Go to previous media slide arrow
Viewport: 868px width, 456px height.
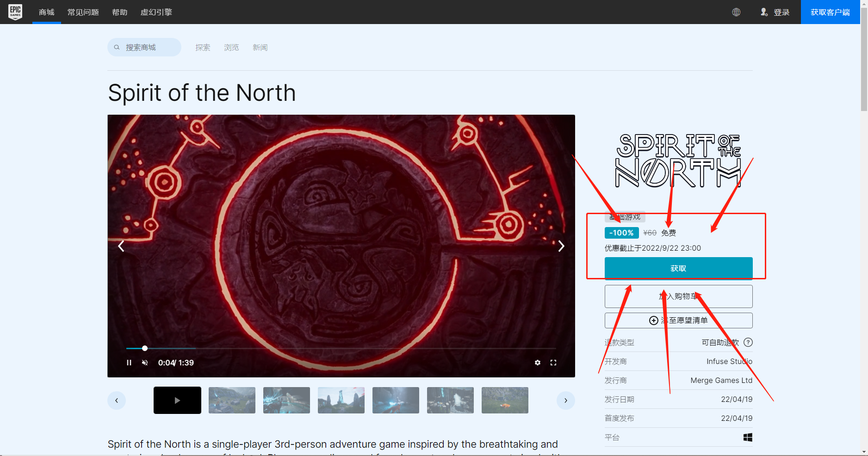(121, 246)
